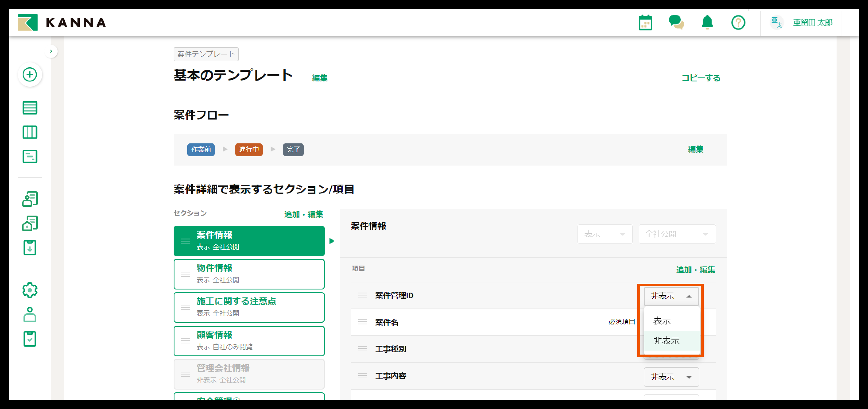Image resolution: width=868 pixels, height=409 pixels.
Task: Click 編集 in the 案件フロー box
Action: click(696, 149)
